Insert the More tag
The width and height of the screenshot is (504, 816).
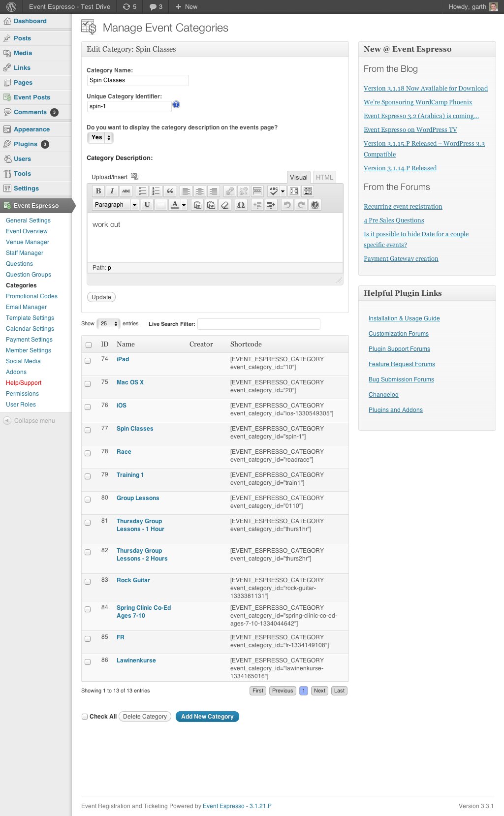point(257,191)
